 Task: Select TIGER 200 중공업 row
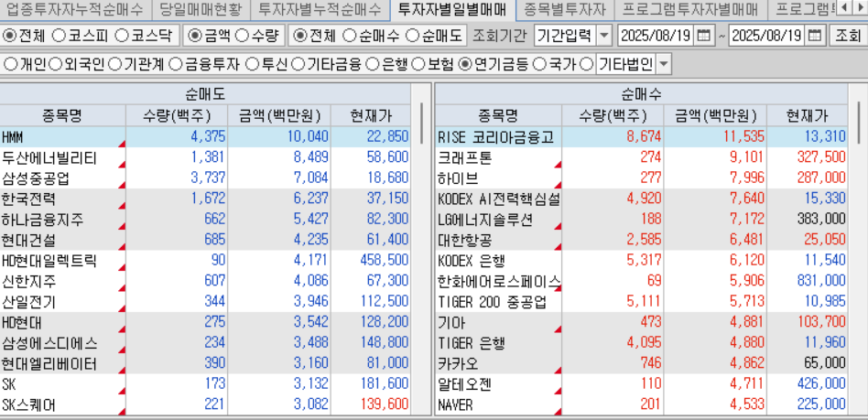pos(642,302)
